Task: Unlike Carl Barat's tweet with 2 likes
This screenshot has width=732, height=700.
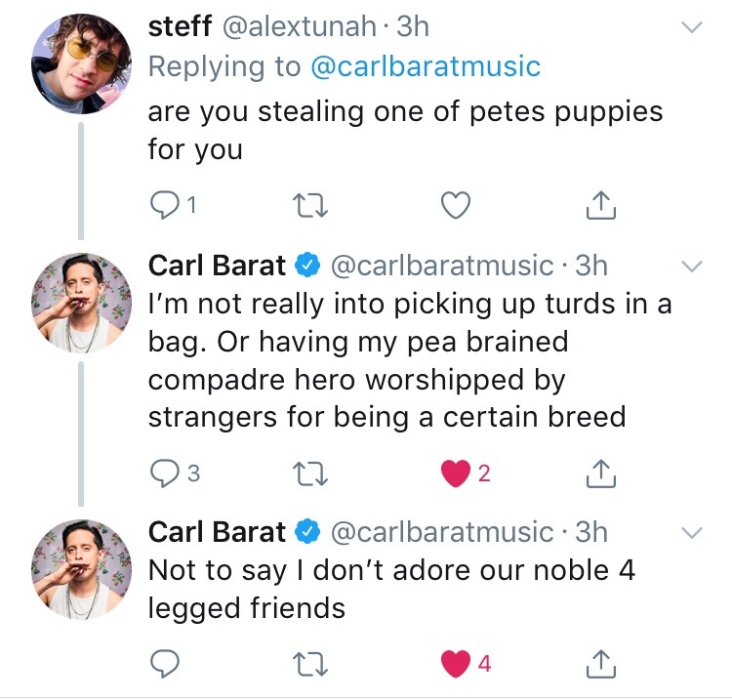Action: 455,474
